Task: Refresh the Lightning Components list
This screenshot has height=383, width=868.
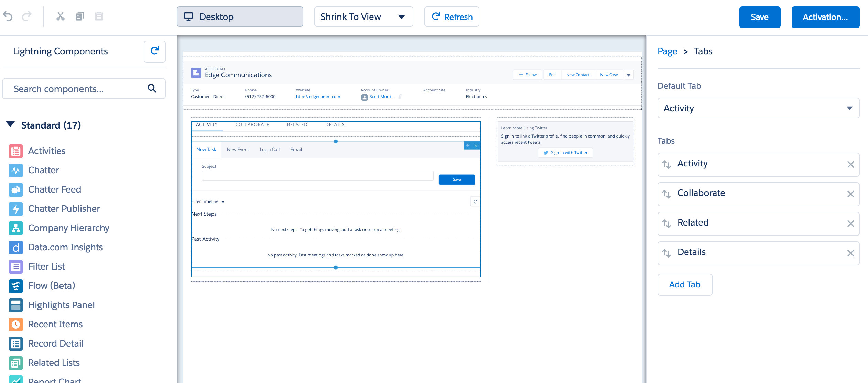Action: click(x=155, y=51)
